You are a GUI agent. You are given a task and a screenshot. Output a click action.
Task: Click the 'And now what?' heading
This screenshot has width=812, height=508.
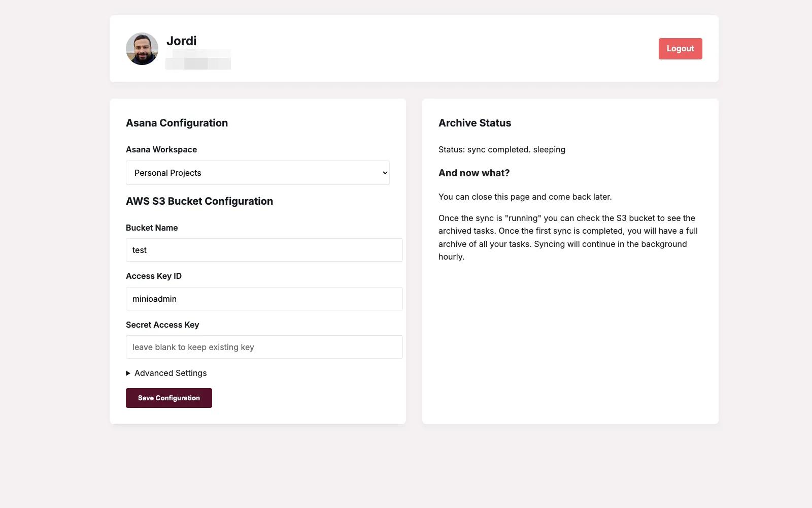tap(474, 173)
